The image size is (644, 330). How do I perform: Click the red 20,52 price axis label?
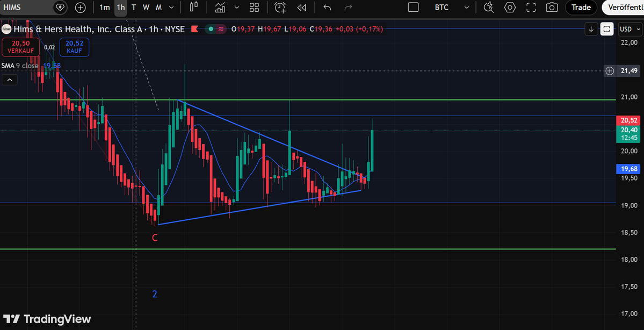point(629,120)
